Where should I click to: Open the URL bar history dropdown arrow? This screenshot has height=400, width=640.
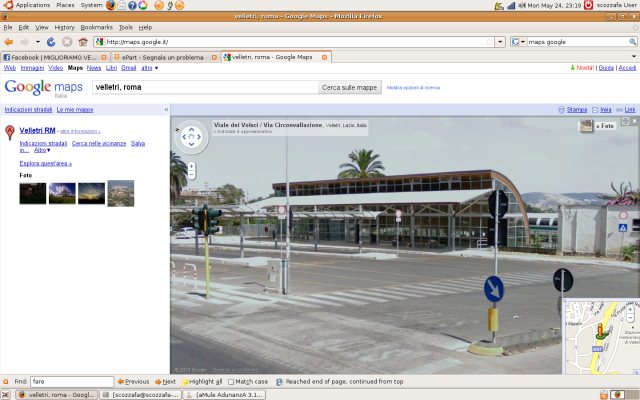500,42
